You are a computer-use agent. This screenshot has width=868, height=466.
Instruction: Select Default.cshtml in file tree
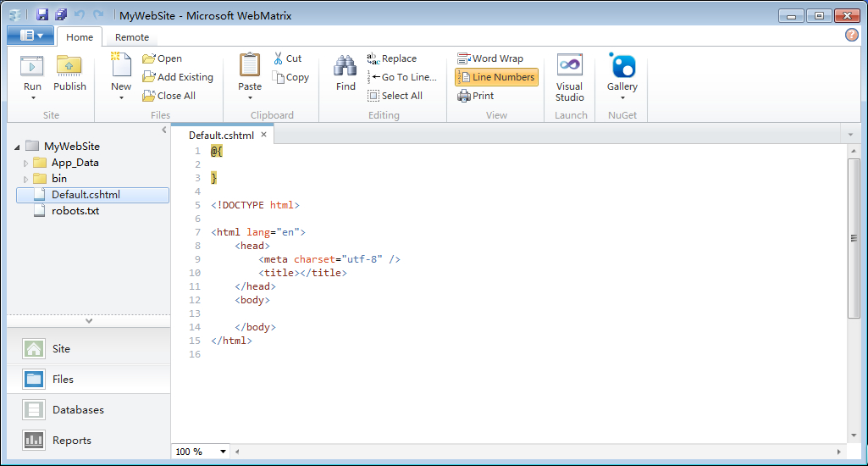pyautogui.click(x=92, y=195)
